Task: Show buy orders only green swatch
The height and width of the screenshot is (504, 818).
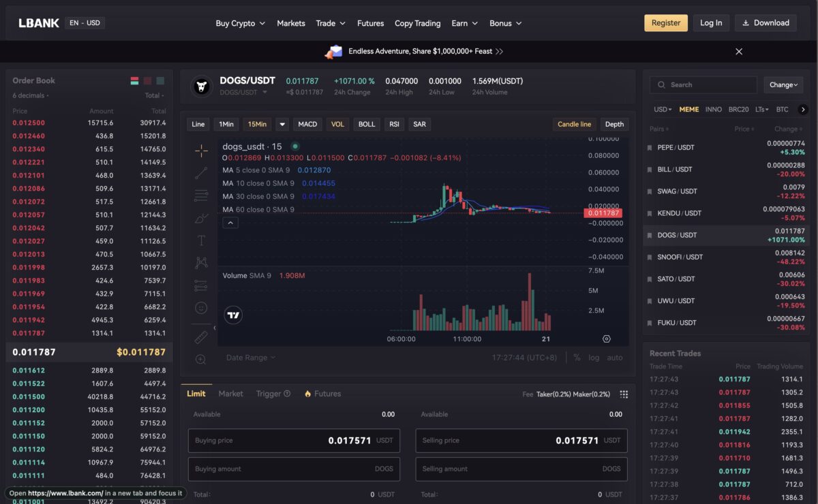Action: [160, 81]
